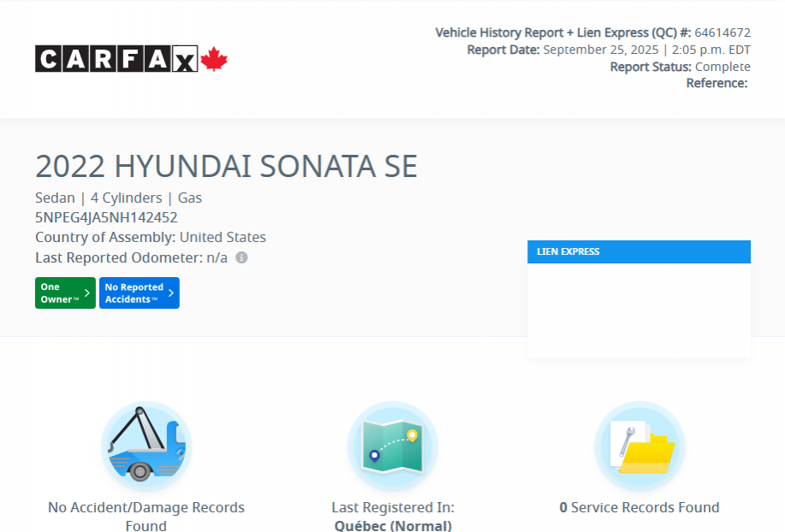Click the tow truck accident icon
Viewport: 785px width, 532px height.
pos(146,446)
